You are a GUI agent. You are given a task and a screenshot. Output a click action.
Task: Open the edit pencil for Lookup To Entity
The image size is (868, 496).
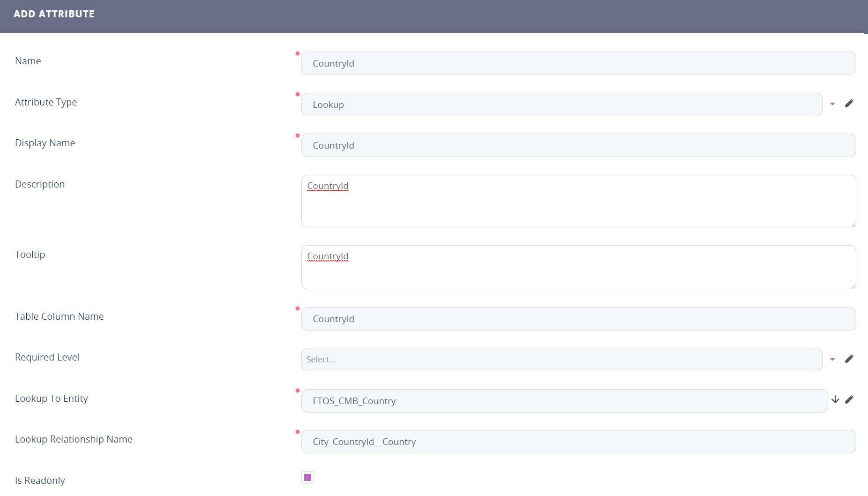coord(849,400)
